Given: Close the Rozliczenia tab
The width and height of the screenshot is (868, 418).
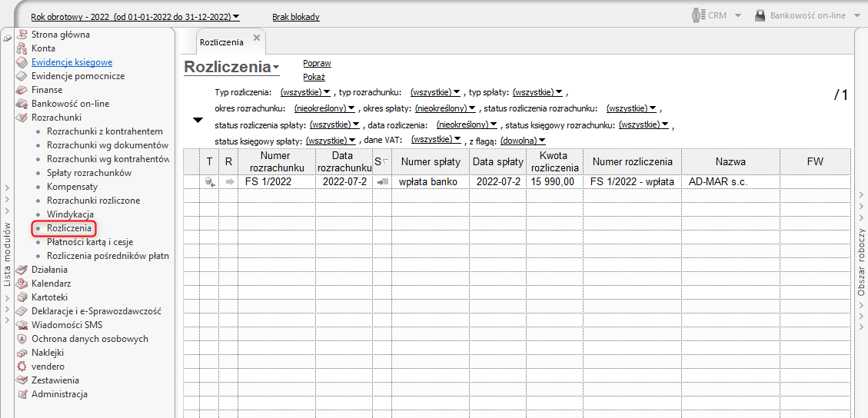Looking at the screenshot, I should (x=256, y=38).
